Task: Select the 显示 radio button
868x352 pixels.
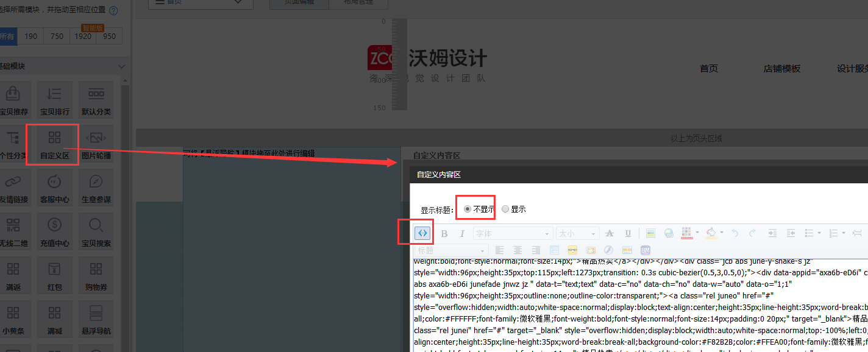Action: (x=505, y=209)
